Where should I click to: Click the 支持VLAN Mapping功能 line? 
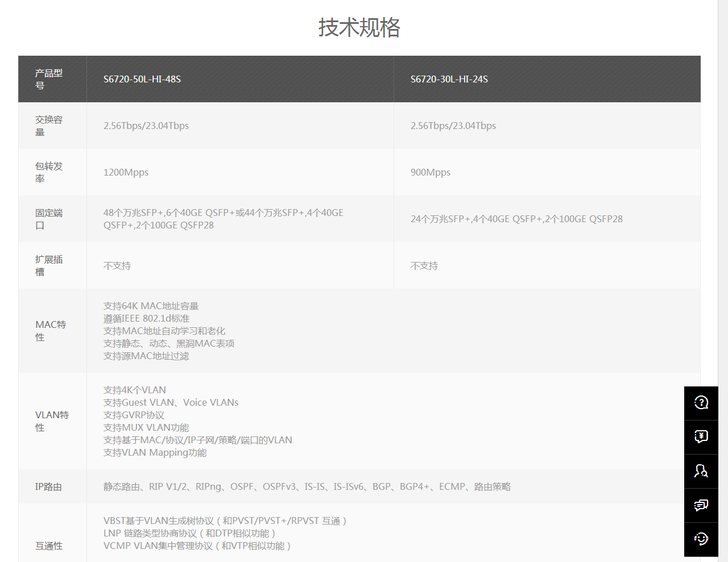pyautogui.click(x=155, y=452)
